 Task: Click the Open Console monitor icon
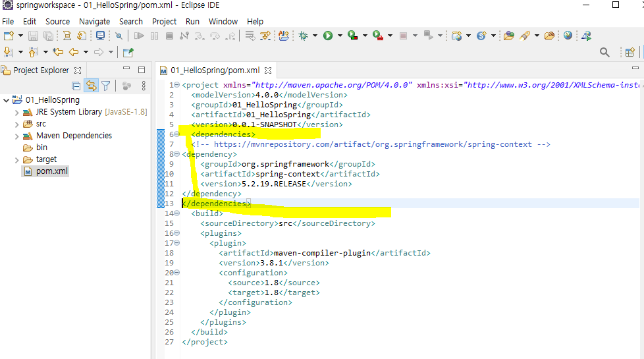[x=100, y=36]
